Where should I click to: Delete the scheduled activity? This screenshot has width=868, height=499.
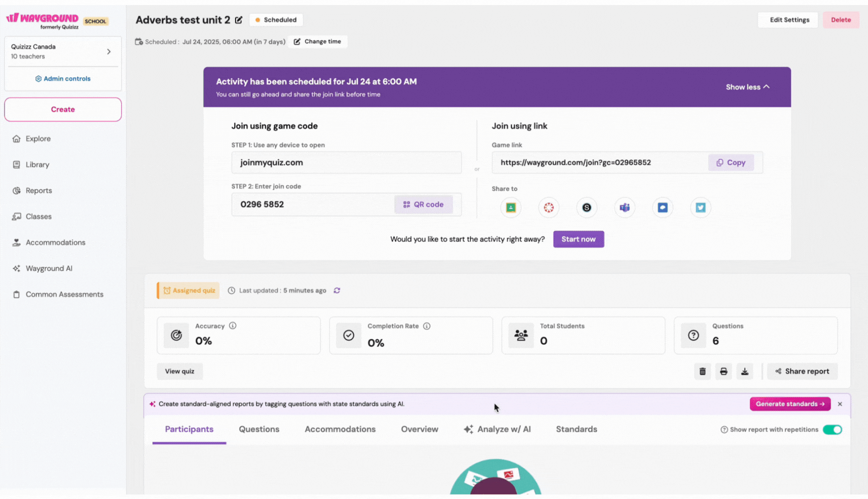(841, 20)
